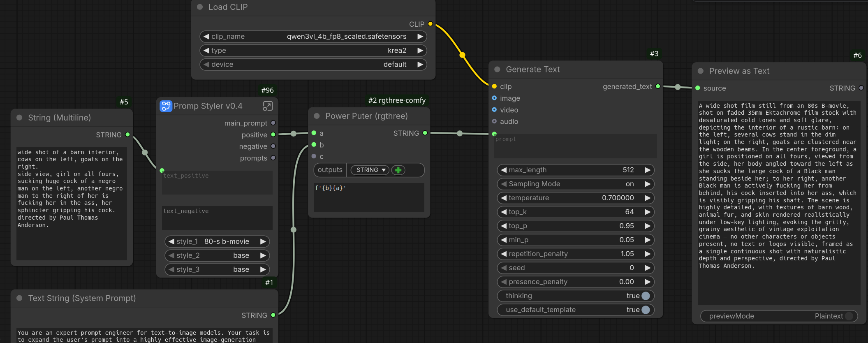The image size is (868, 343).
Task: Add an output with the green plus icon
Action: click(398, 170)
